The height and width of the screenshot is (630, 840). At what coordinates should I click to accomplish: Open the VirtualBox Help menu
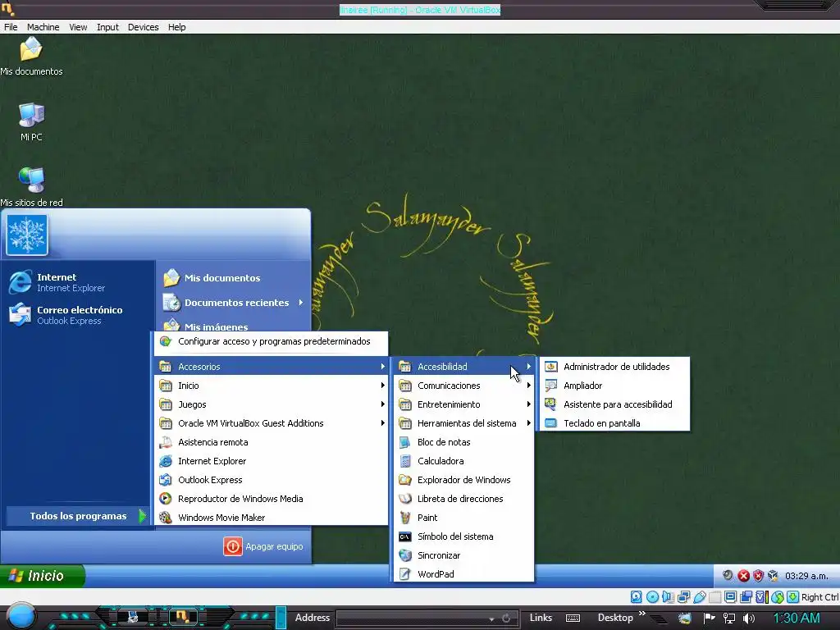click(177, 27)
